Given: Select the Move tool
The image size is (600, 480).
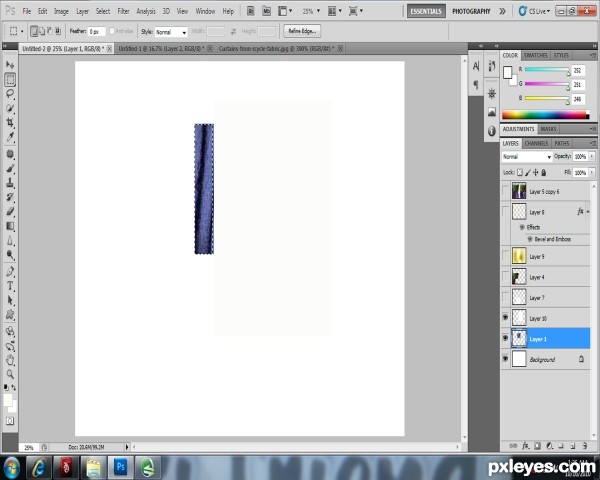Looking at the screenshot, I should pyautogui.click(x=10, y=65).
